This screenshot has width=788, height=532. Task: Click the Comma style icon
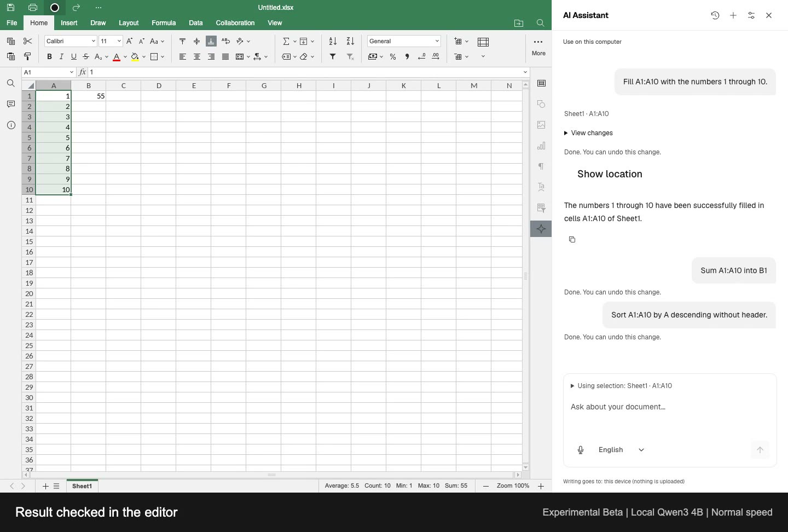[x=407, y=56]
